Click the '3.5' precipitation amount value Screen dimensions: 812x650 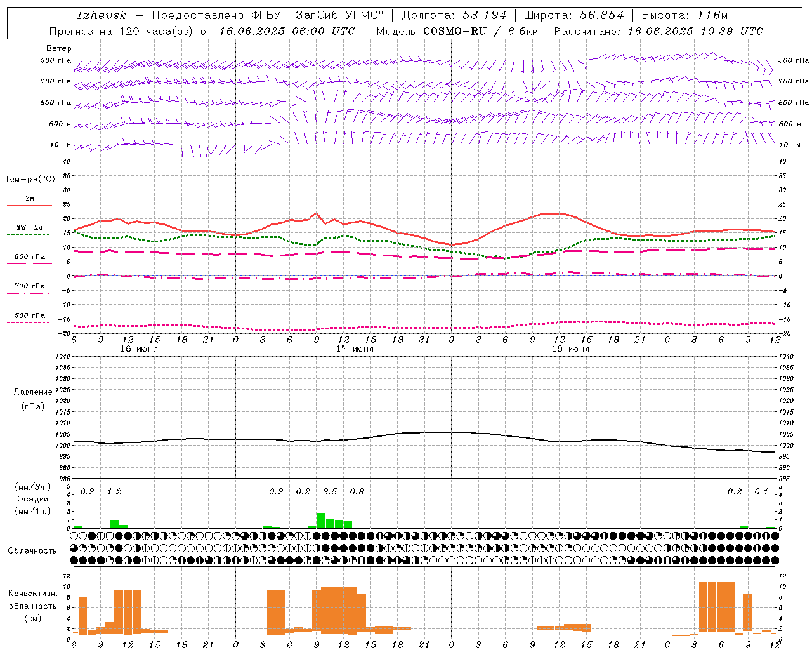(x=330, y=492)
